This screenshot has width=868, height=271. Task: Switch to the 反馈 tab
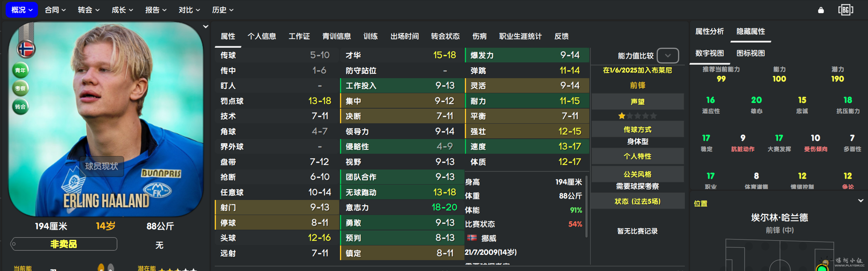click(x=561, y=36)
